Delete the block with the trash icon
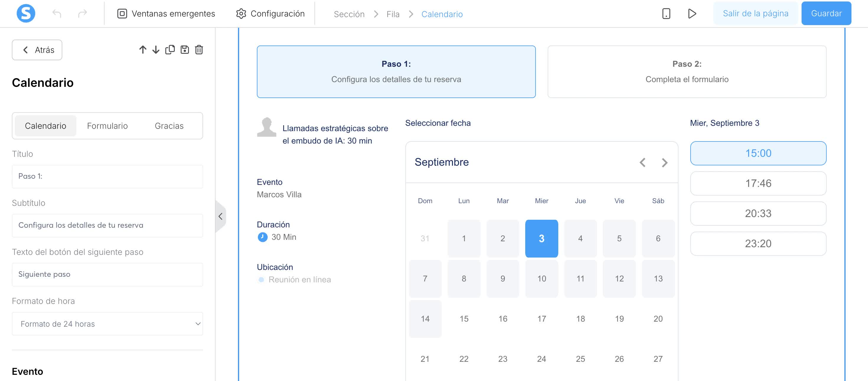Viewport: 868px width, 381px height. pos(199,50)
